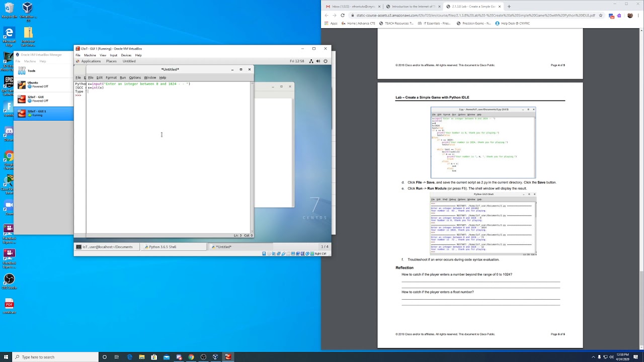The height and width of the screenshot is (362, 644).
Task: Click the 1/4 workspace switcher in the CentOS panel
Action: [325, 247]
